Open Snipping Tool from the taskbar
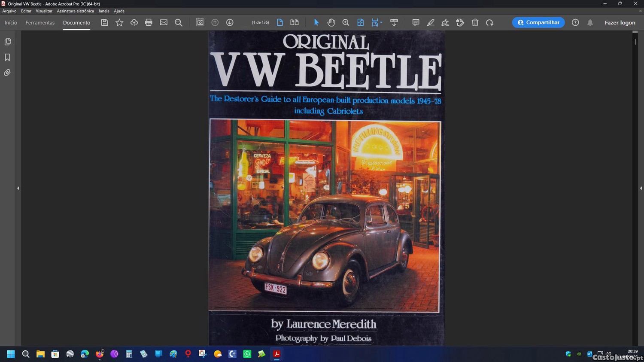This screenshot has height=362, width=644. [203, 354]
